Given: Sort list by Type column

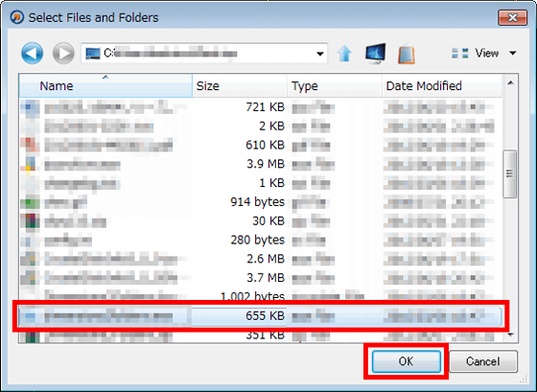Looking at the screenshot, I should pyautogui.click(x=335, y=85).
